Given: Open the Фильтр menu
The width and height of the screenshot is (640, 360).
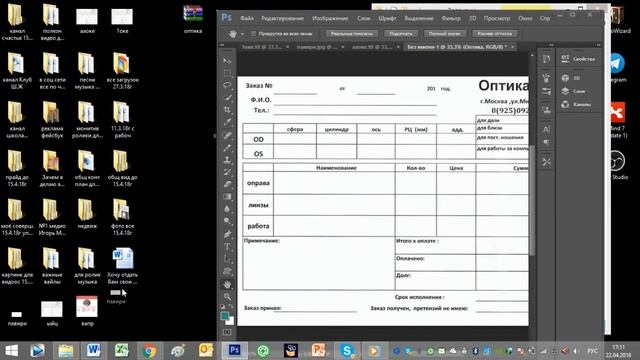Looking at the screenshot, I should coord(451,18).
